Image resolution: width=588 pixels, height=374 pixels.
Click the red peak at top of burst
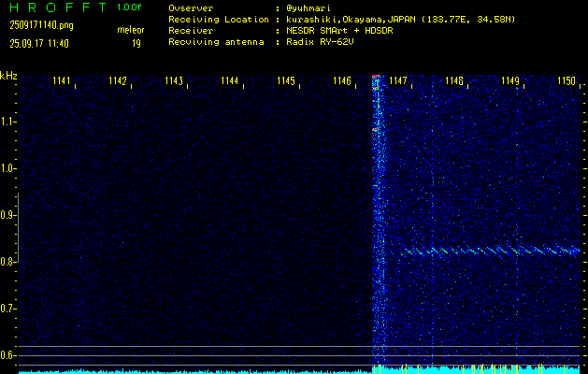pos(376,76)
